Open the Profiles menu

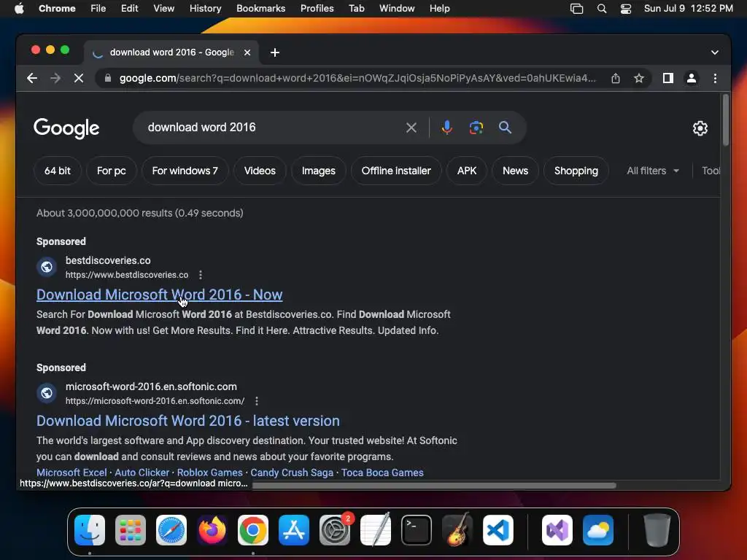(317, 9)
